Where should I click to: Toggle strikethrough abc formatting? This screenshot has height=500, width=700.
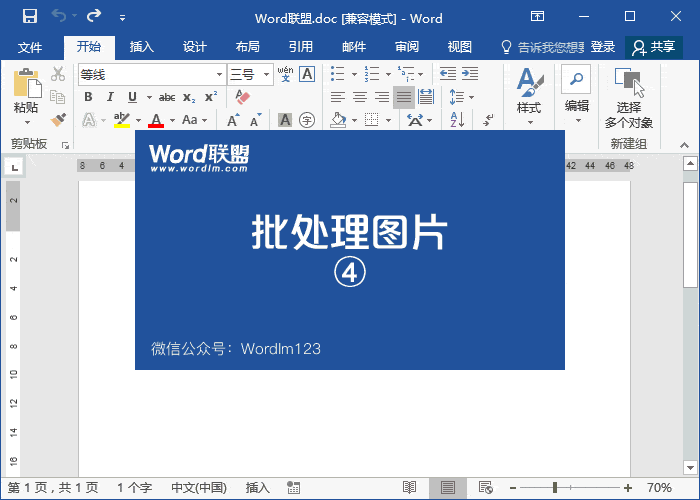167,97
